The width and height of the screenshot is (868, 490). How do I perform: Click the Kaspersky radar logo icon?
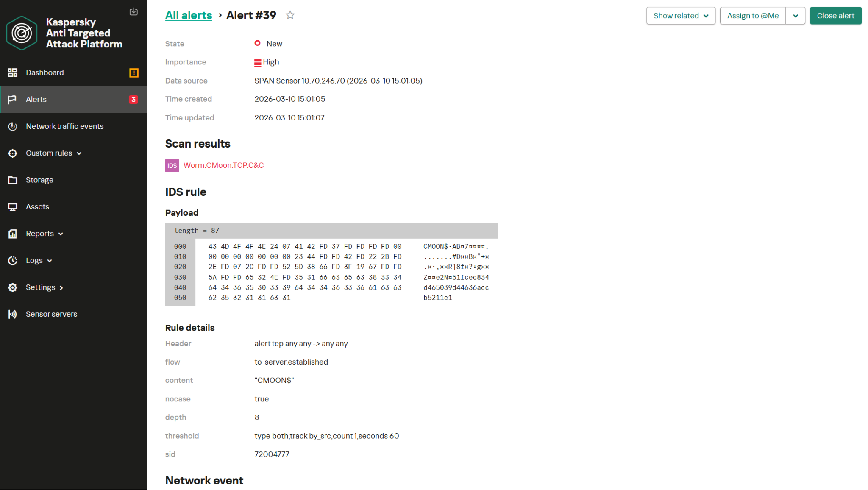pyautogui.click(x=22, y=33)
